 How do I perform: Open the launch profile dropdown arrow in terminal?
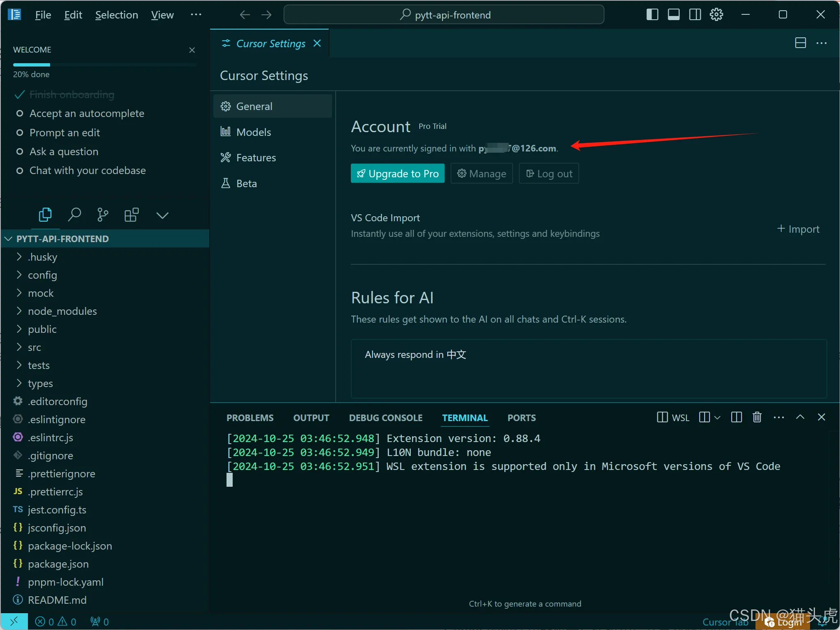(717, 417)
